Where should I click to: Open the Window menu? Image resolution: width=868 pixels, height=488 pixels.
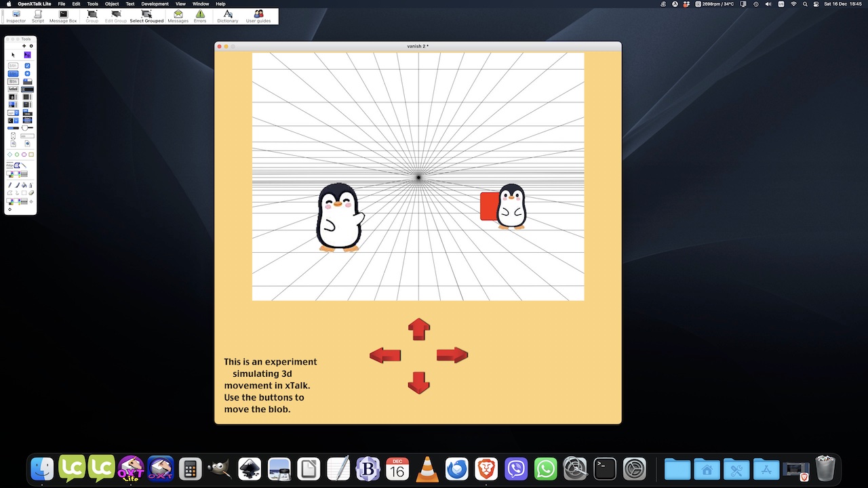point(201,4)
